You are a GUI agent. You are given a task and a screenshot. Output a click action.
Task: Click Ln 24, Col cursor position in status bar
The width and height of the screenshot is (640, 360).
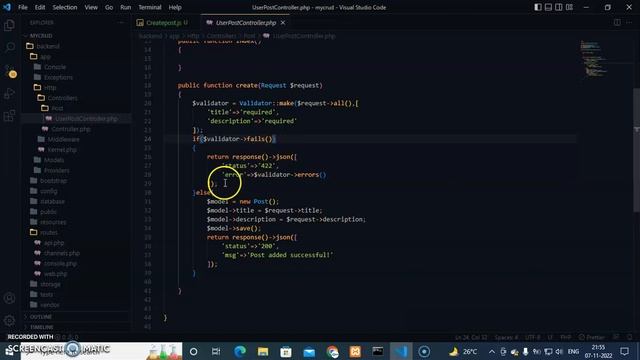471,337
